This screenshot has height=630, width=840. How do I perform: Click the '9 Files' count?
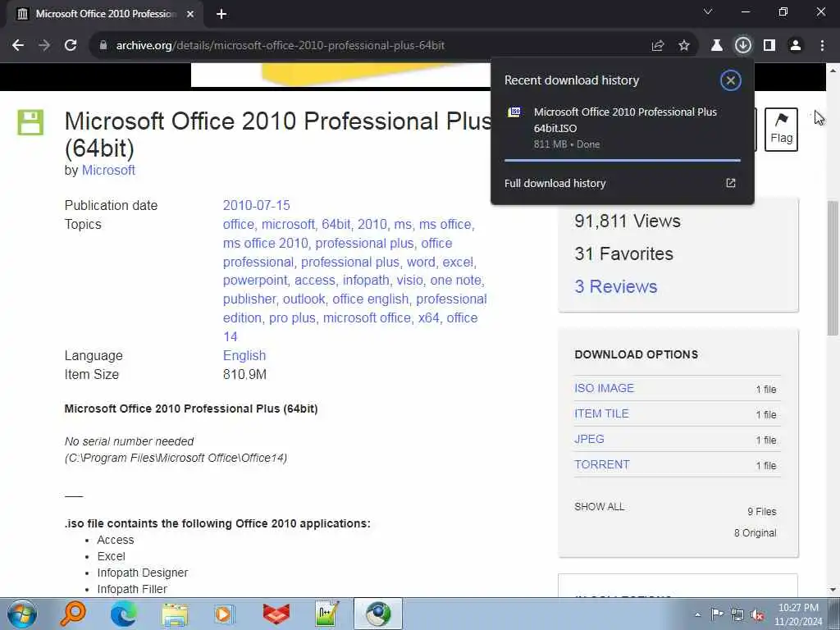point(762,512)
